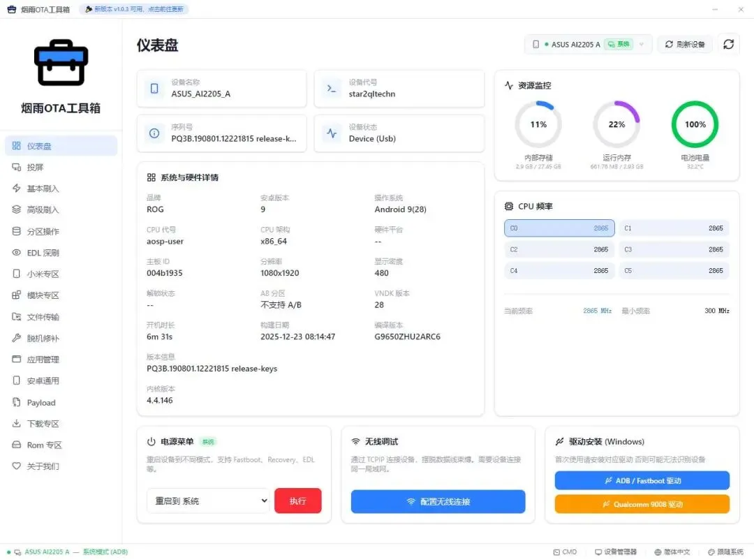Open the 投屏 screen mirroring page

click(x=61, y=167)
